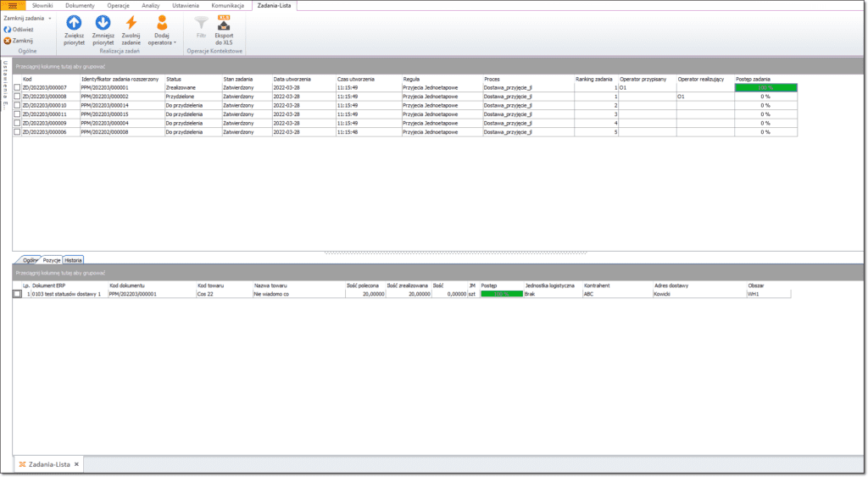Open the Operacje ribbon tab
Image resolution: width=868 pixels, height=477 pixels.
(118, 6)
